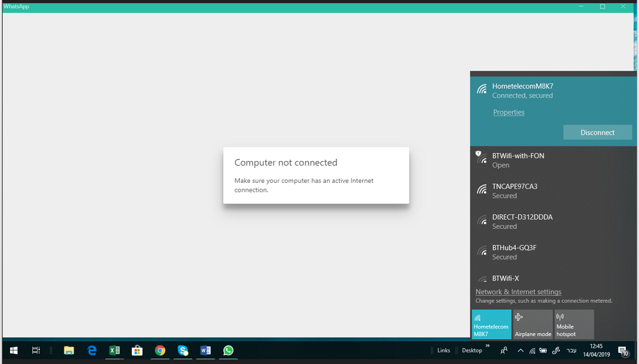
Task: Open Windows Ink Workspace pen icon
Action: pyautogui.click(x=556, y=350)
